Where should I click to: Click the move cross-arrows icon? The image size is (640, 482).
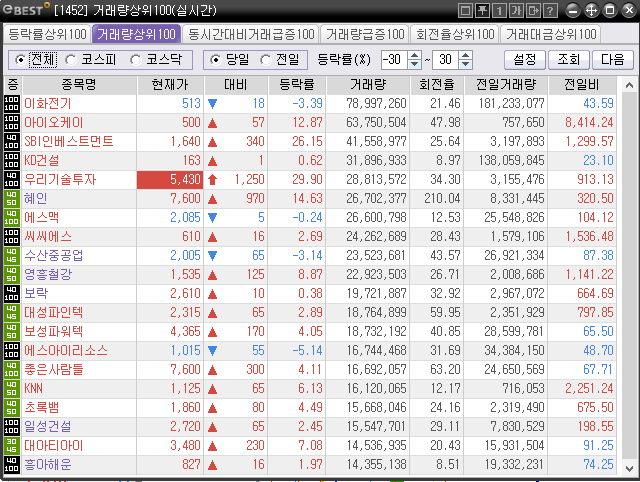coord(591,11)
